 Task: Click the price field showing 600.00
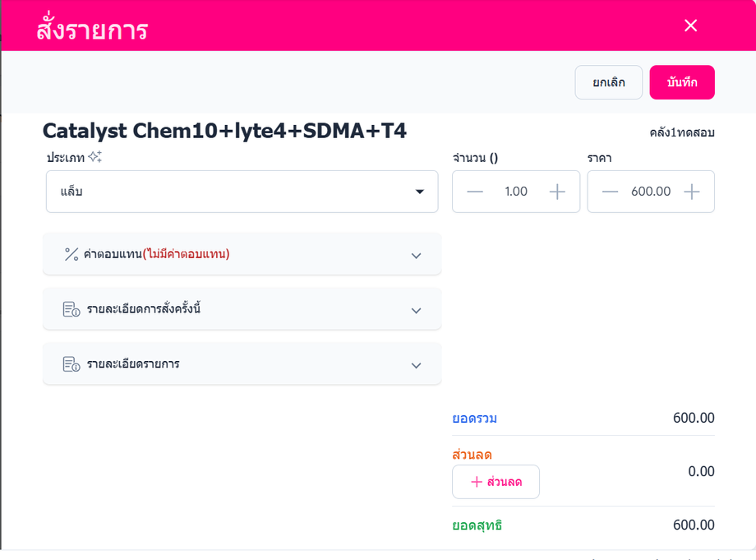(x=651, y=192)
